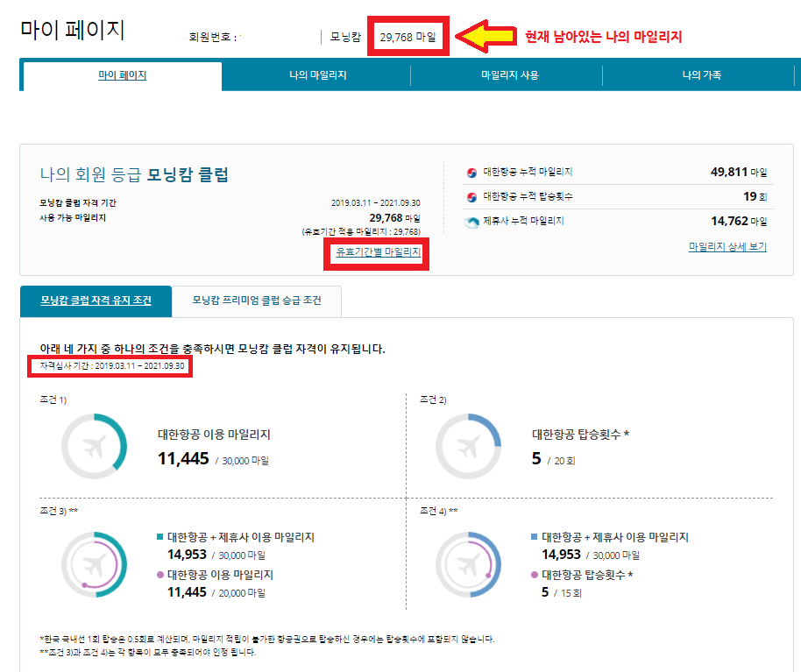Click the blue legend square in 조건 4

(x=535, y=537)
